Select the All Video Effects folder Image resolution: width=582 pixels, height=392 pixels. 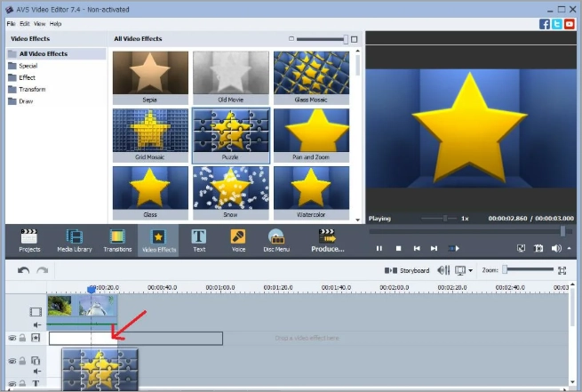click(56, 54)
